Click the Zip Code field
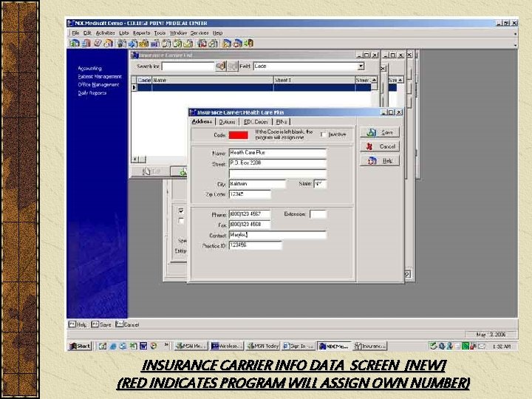This screenshot has width=532, height=399. (x=250, y=194)
